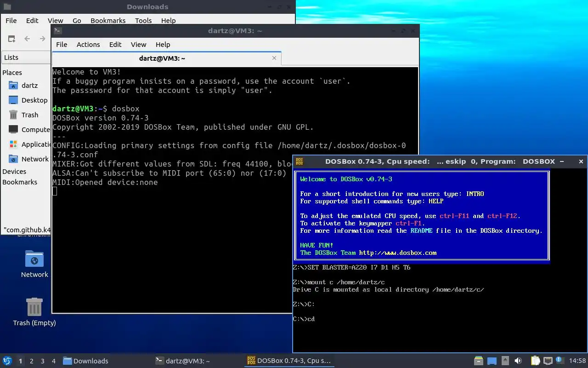Click "MIDI:Opened device:none" line in terminal
588x368 pixels.
tap(105, 182)
